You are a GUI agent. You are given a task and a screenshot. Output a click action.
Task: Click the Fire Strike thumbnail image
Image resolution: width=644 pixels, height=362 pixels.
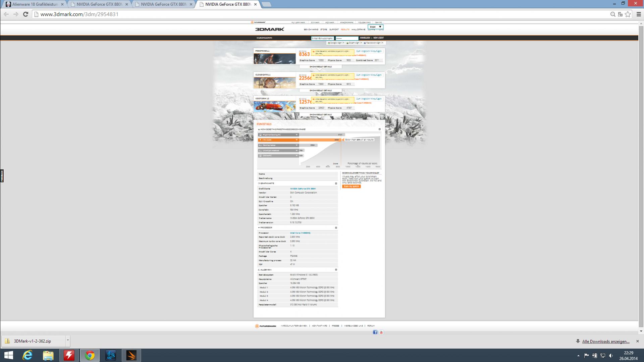click(275, 59)
